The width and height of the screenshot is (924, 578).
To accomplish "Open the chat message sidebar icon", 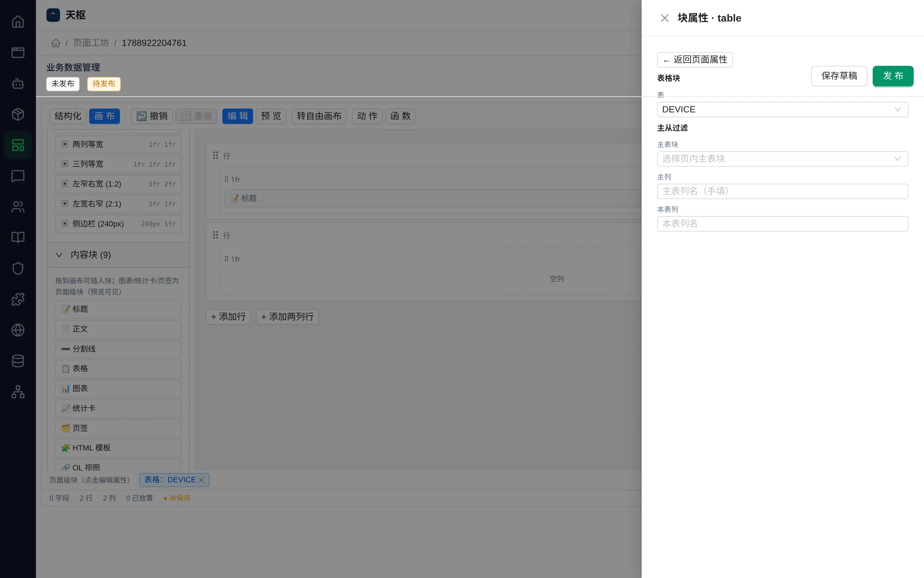I will pyautogui.click(x=18, y=176).
